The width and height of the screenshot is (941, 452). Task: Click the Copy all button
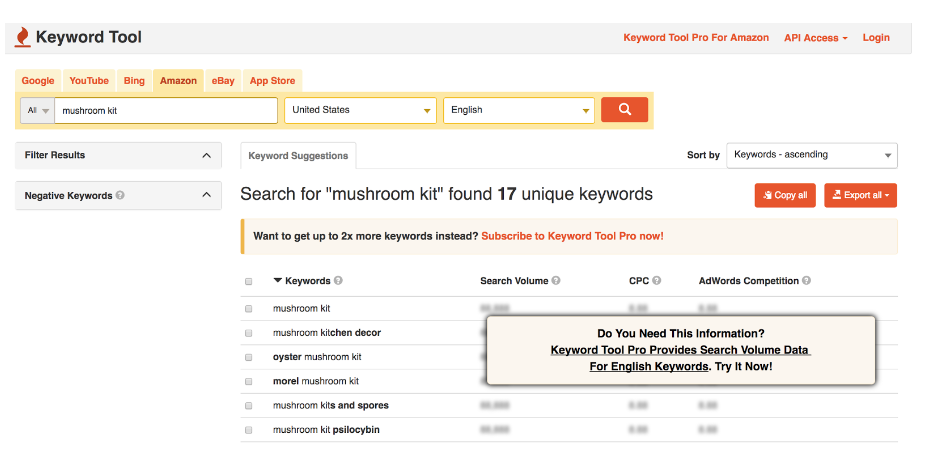pos(785,195)
